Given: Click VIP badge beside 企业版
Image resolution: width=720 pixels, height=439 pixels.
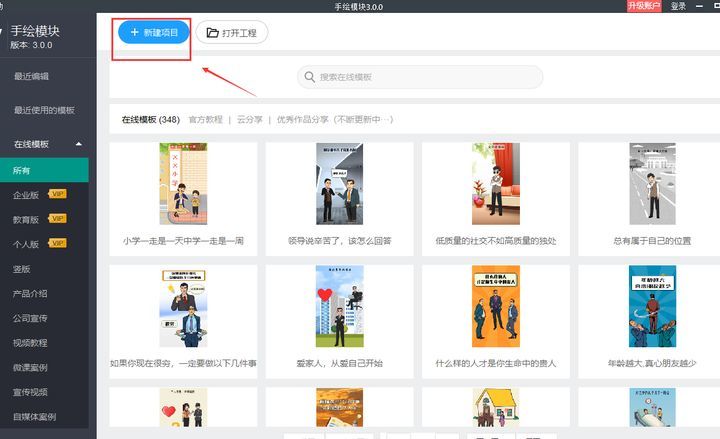Looking at the screenshot, I should 58,194.
